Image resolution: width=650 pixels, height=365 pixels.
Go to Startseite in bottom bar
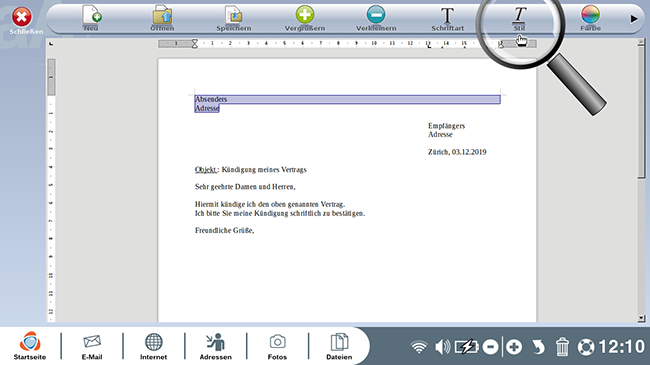[30, 345]
